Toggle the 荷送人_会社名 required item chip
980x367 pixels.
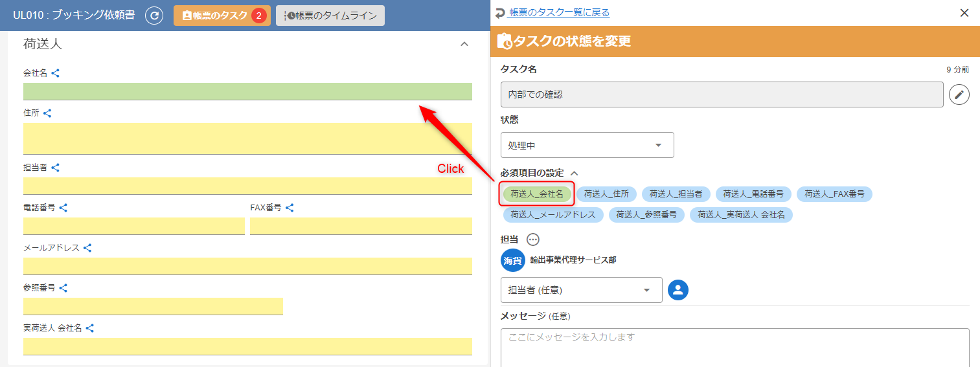tap(537, 194)
